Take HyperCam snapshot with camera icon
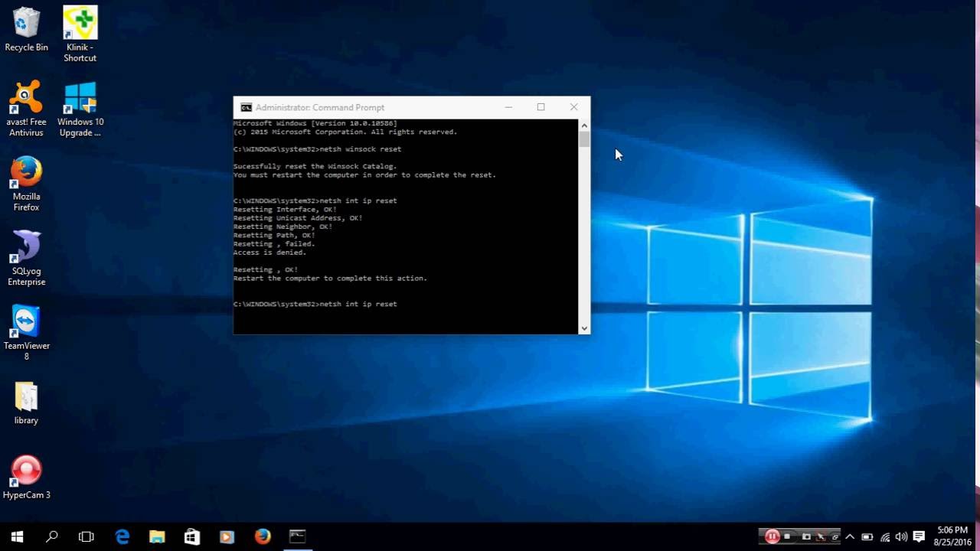The width and height of the screenshot is (980, 551). [806, 536]
